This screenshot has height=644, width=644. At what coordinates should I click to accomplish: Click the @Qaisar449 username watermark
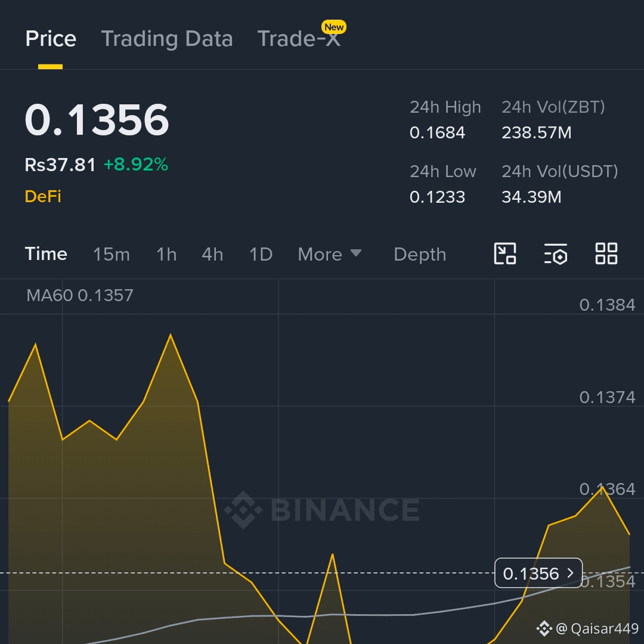click(588, 628)
